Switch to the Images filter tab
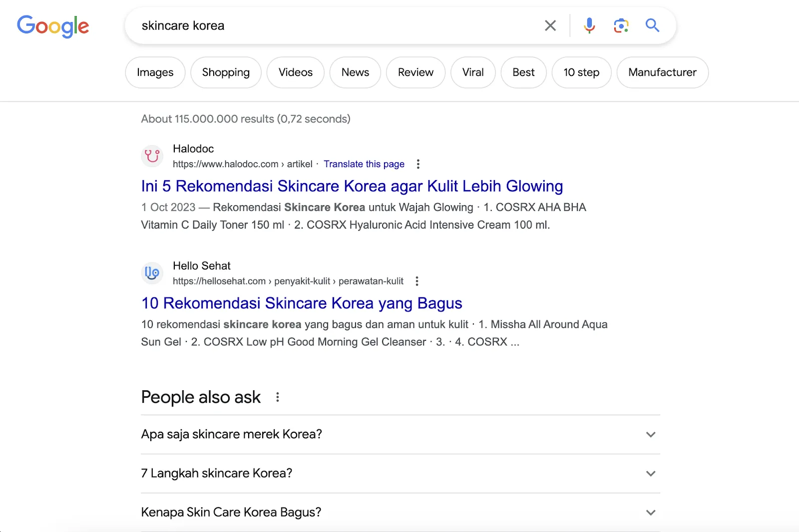The height and width of the screenshot is (532, 799). point(155,72)
